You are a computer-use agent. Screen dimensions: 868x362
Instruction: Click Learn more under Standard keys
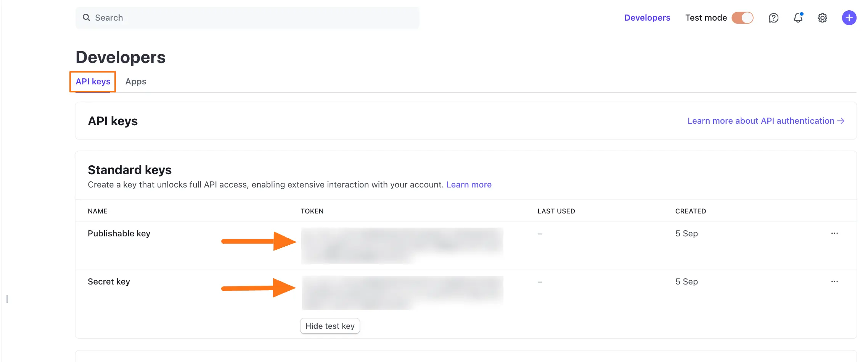[x=469, y=184]
